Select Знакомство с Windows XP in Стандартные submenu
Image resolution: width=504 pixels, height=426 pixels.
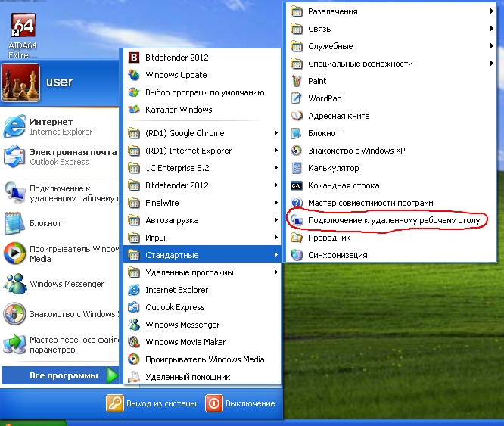(391, 151)
